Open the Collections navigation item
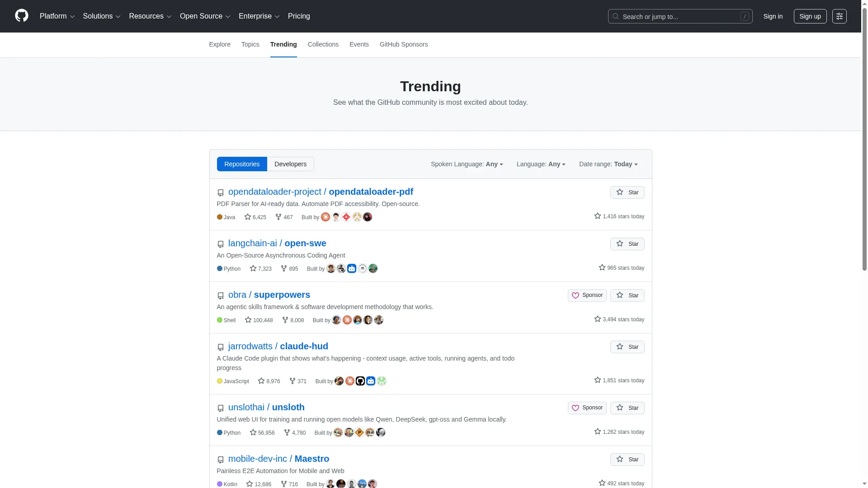The image size is (868, 488). pos(323,44)
